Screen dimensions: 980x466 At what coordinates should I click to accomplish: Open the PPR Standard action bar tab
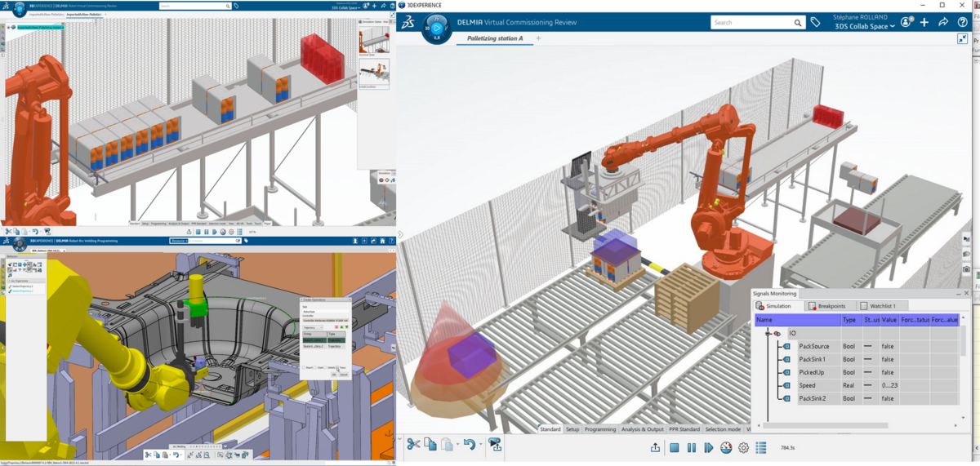click(x=684, y=429)
